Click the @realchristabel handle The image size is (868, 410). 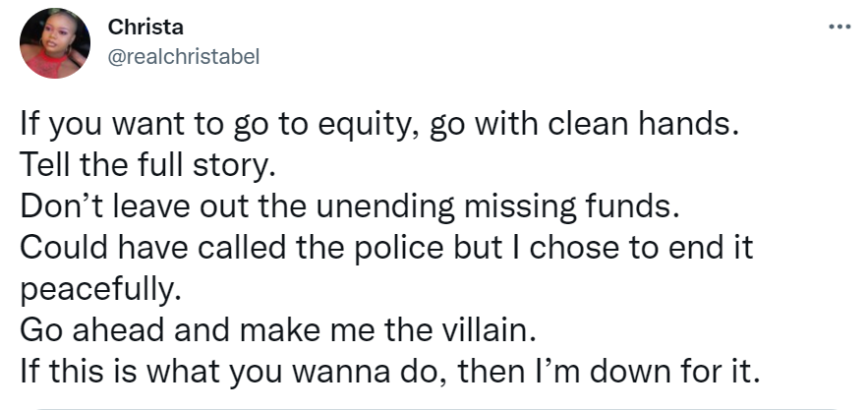pyautogui.click(x=184, y=56)
